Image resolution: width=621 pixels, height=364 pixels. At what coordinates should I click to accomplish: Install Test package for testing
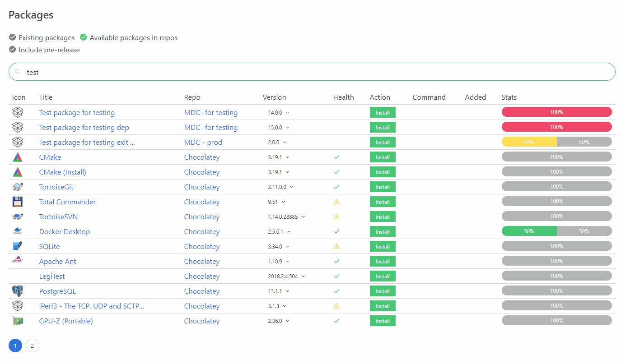coord(383,112)
